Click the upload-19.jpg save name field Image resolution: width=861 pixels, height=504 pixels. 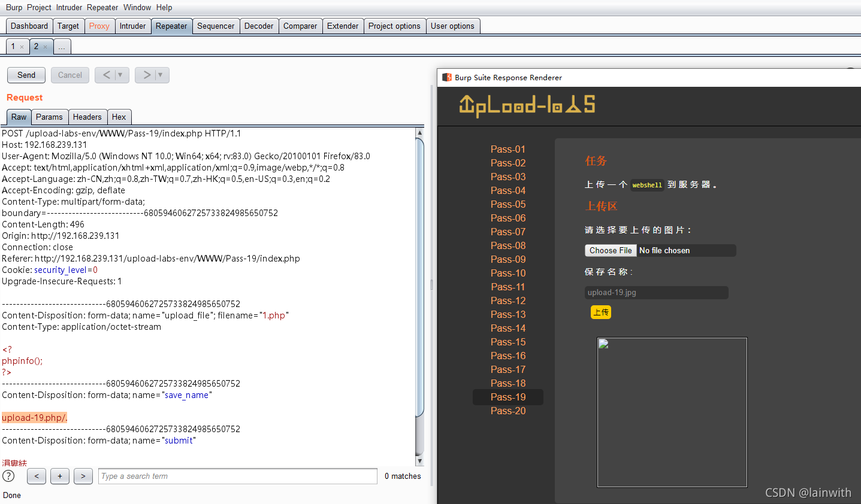tap(657, 292)
